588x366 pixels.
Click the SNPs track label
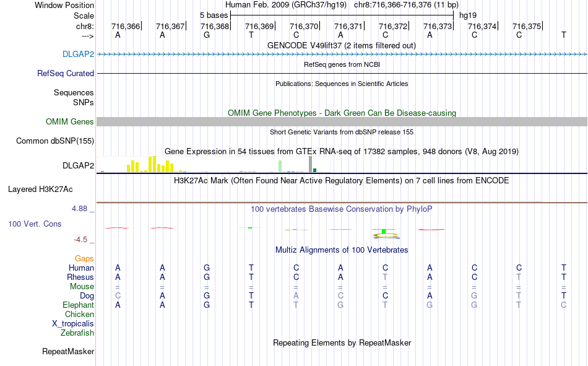[84, 102]
